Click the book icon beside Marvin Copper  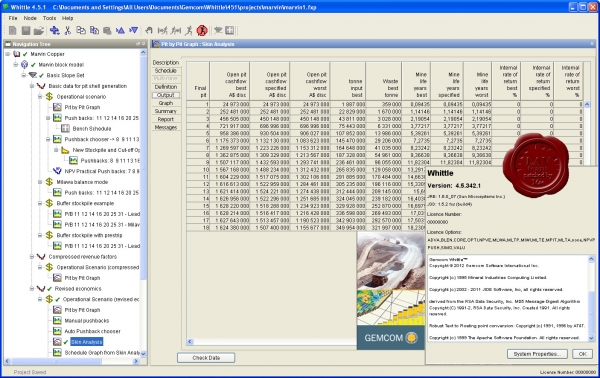(16, 54)
